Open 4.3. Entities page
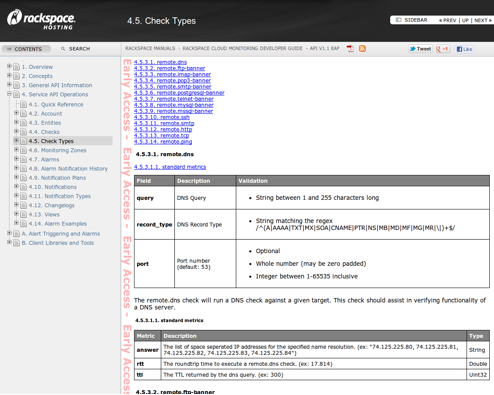 coord(45,123)
